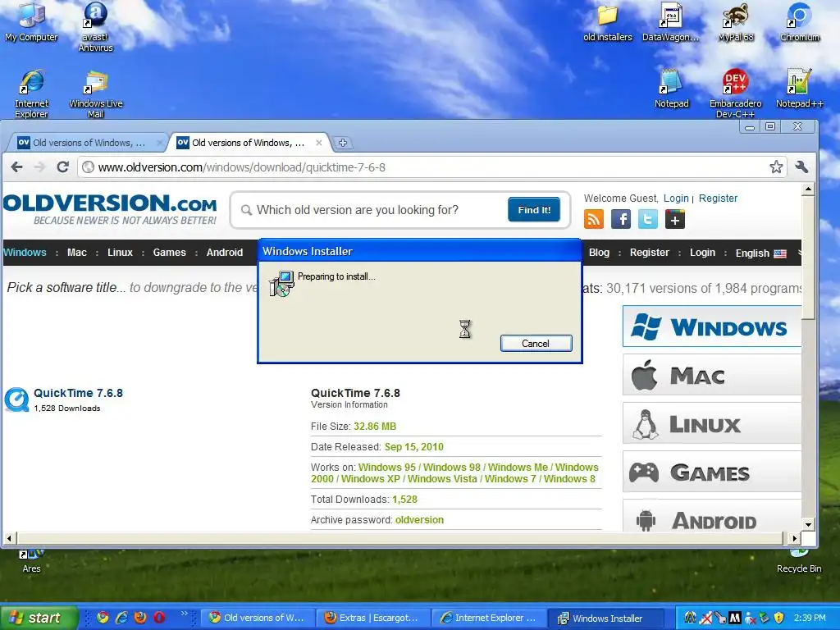
Task: Open Chrome from Quick Launch
Action: [x=103, y=617]
